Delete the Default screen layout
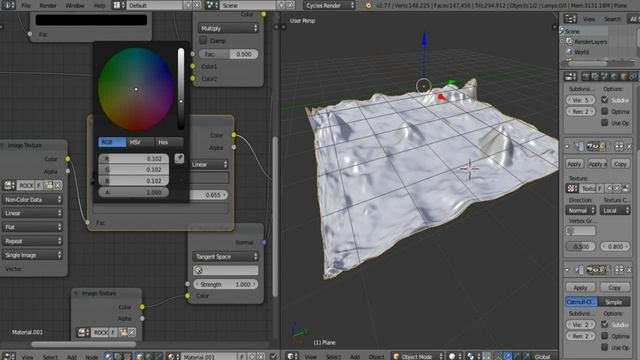640x360 pixels. pos(197,5)
